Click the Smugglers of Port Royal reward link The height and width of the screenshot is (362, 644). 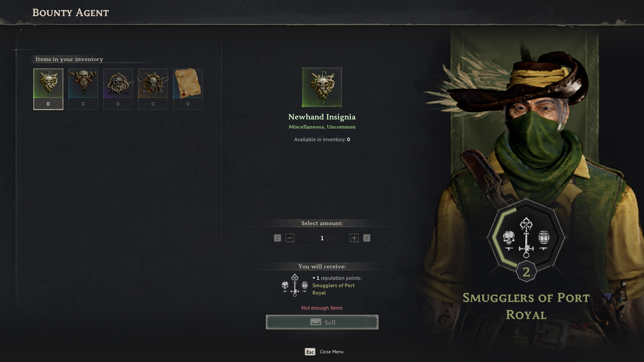coord(334,289)
